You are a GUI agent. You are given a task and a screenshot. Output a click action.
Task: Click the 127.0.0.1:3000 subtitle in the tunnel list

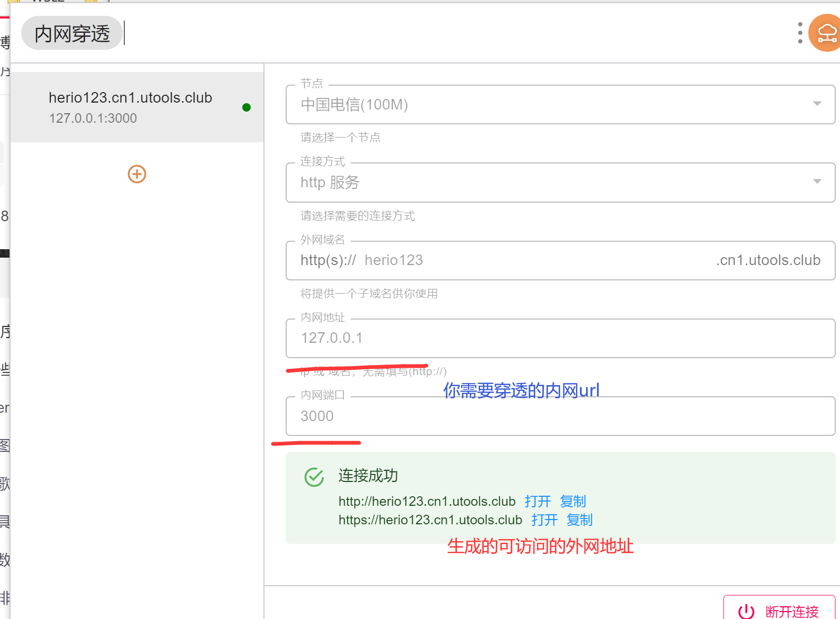point(93,119)
